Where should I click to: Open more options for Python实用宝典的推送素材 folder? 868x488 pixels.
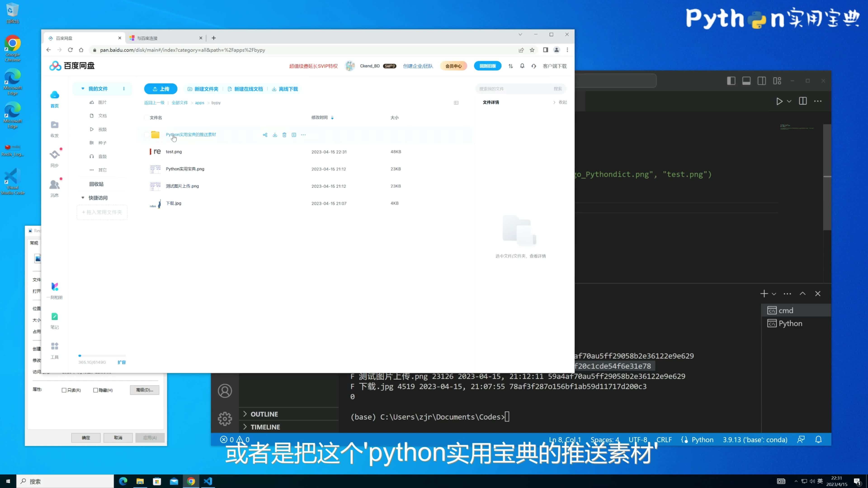coord(303,135)
